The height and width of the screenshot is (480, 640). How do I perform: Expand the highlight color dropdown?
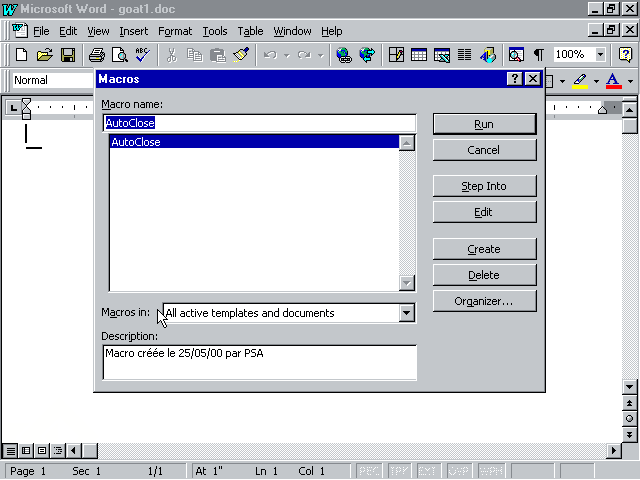click(x=596, y=81)
